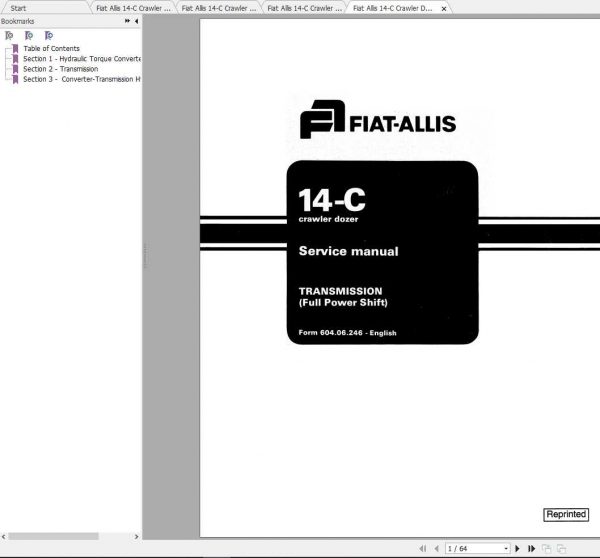Screen dimensions: 600x558
Task: Click the '(Full Power Shift)' text on the cover
Action: (343, 302)
